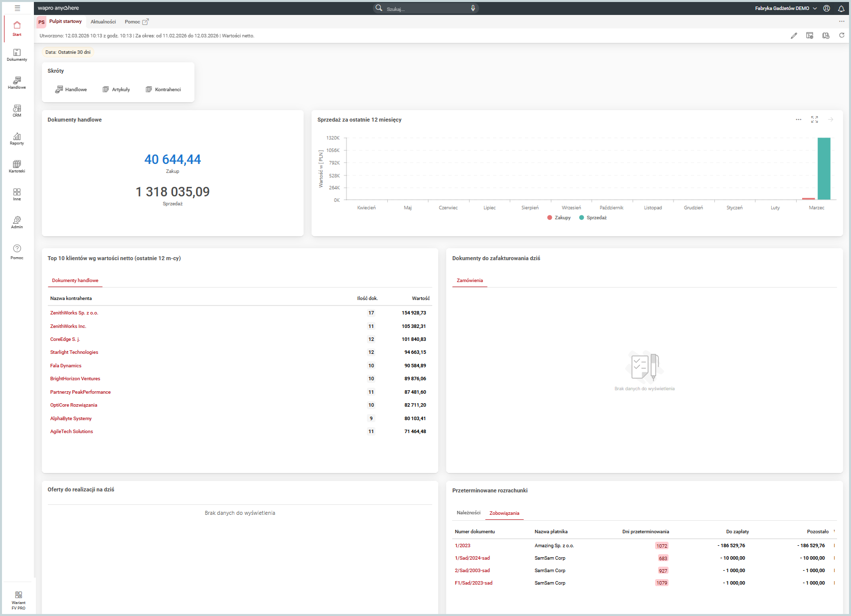The image size is (851, 616).
Task: Open Dokumenty in the sidebar
Action: point(17,55)
